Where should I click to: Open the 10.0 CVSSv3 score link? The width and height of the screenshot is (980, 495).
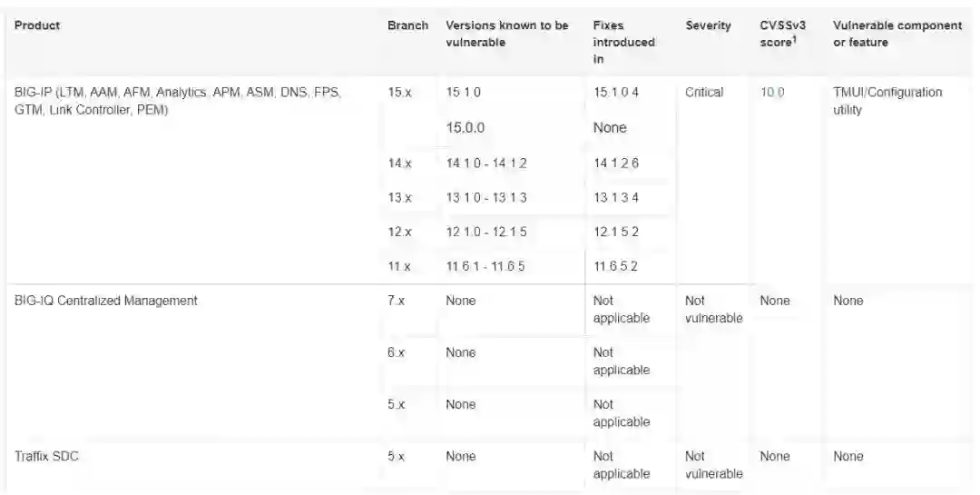point(772,93)
